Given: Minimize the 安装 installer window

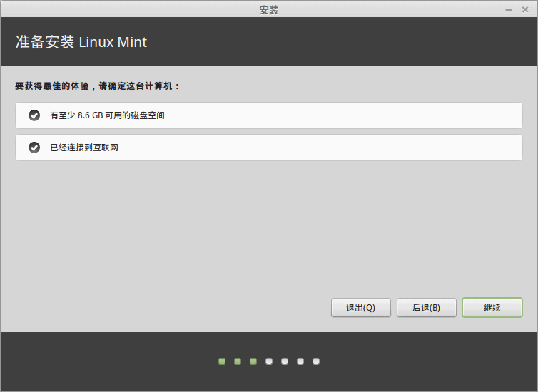Looking at the screenshot, I should tap(509, 10).
